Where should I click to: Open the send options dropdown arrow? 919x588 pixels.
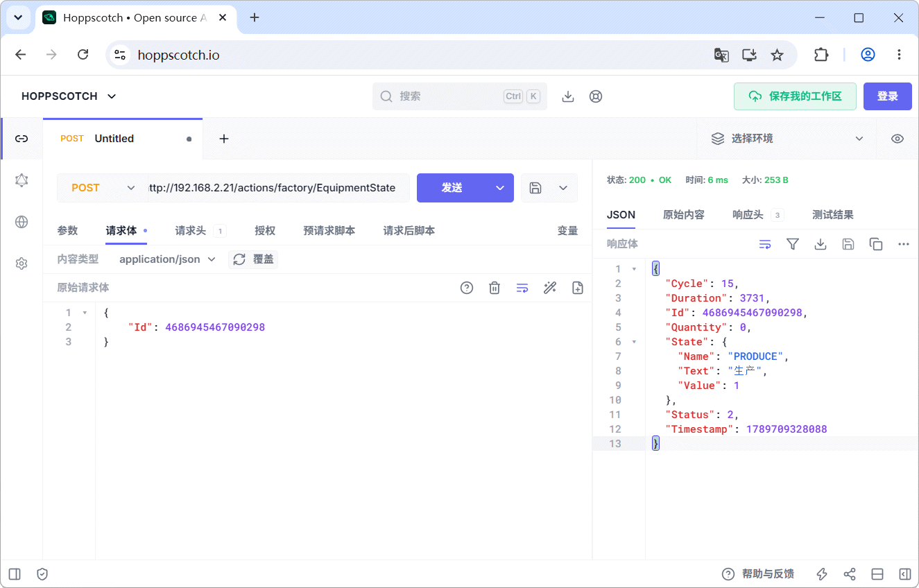point(500,188)
